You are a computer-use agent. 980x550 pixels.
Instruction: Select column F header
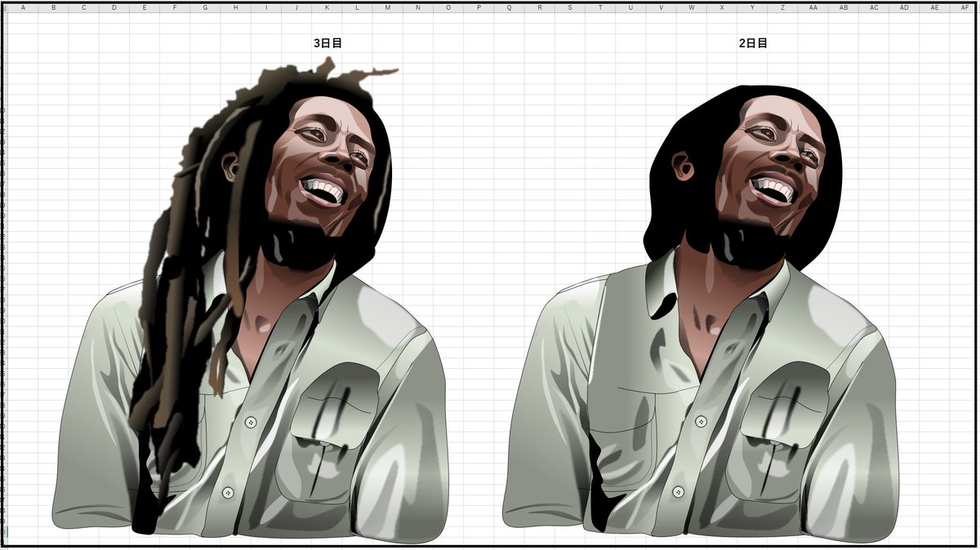click(x=175, y=7)
